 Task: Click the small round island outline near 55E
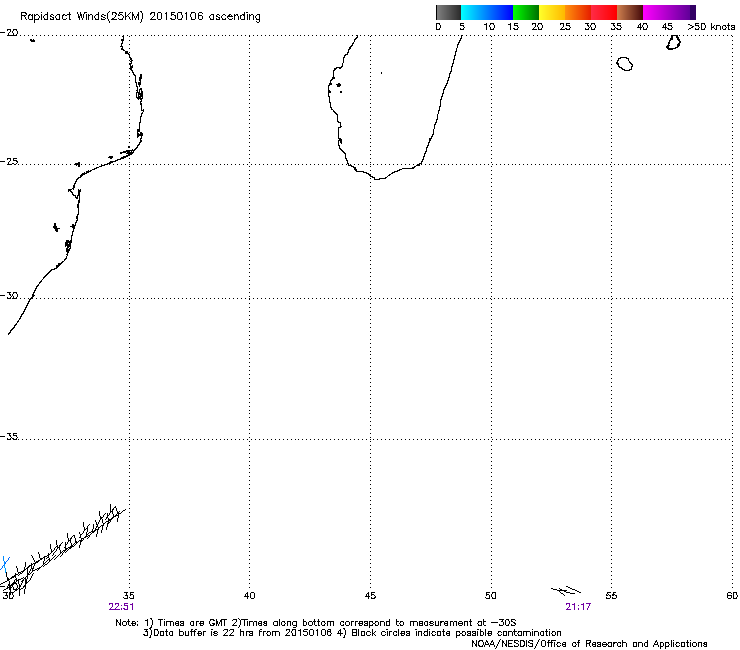pyautogui.click(x=625, y=64)
